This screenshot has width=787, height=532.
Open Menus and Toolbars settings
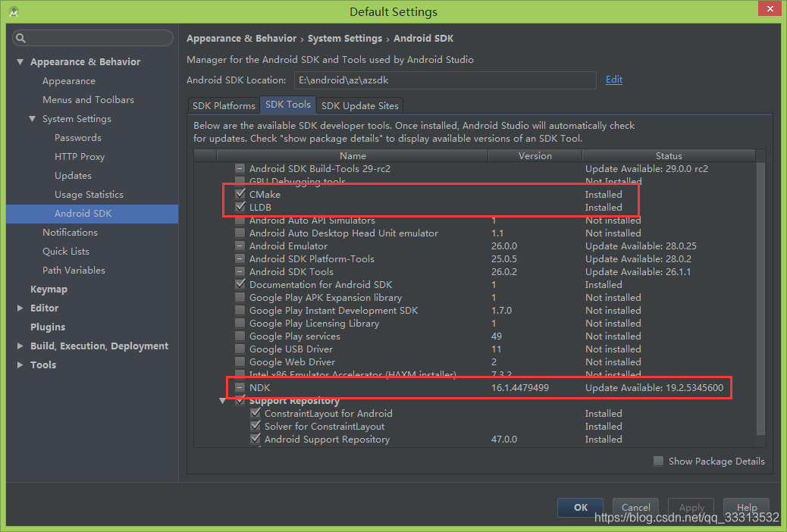(89, 100)
